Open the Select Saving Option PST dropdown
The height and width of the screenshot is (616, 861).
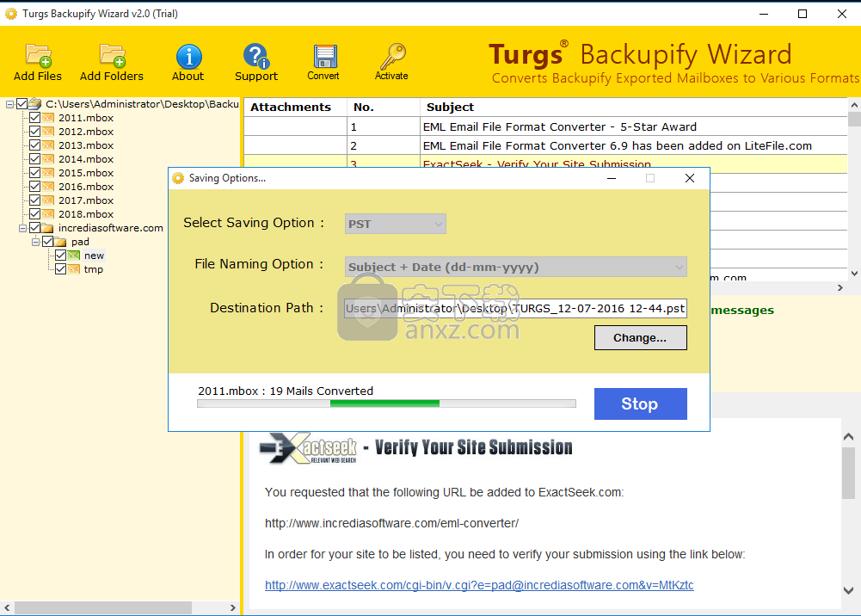pyautogui.click(x=396, y=224)
